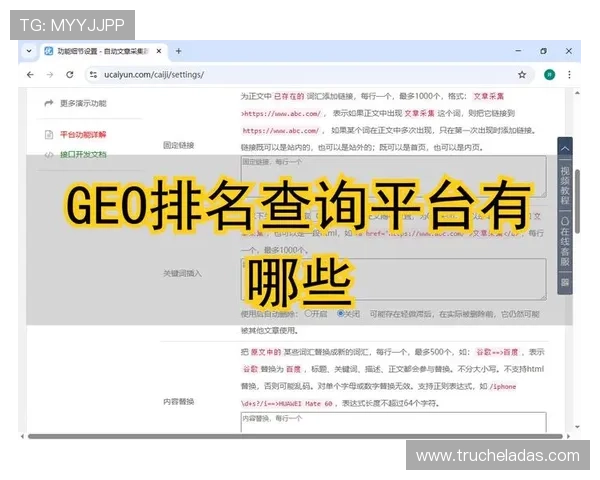Click the scroll-down arrow of vertical scrollbar
This screenshot has height=480, width=600.
(577, 427)
